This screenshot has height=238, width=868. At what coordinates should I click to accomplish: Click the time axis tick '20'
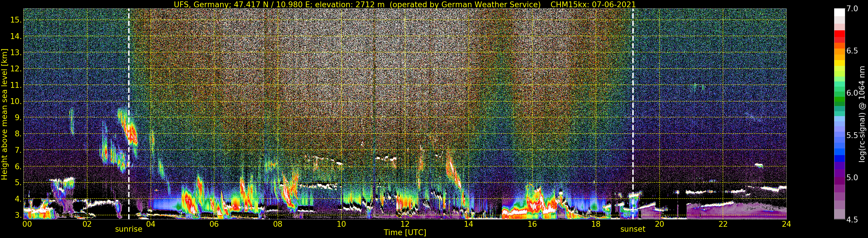coord(659,224)
